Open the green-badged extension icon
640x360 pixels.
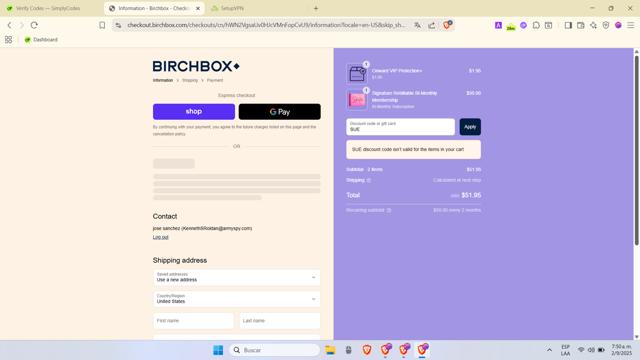pos(511,26)
